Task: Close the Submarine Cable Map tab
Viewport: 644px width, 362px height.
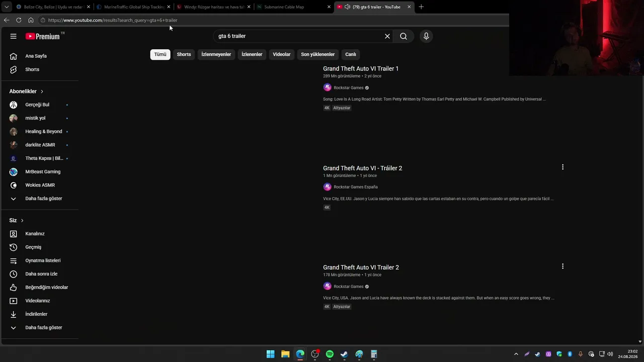Action: coord(329,7)
